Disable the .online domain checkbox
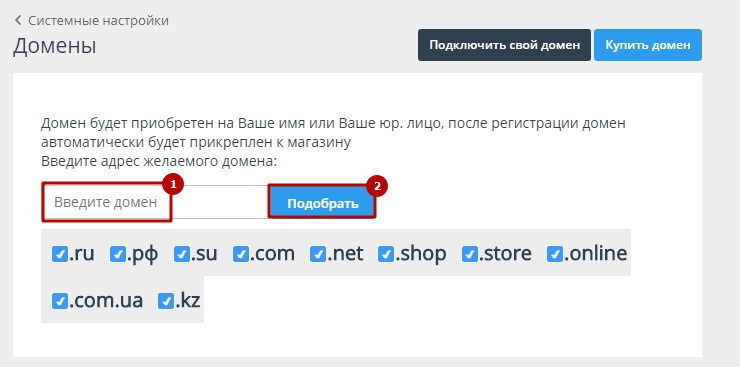Viewport: 740px width, 367px height. 555,254
